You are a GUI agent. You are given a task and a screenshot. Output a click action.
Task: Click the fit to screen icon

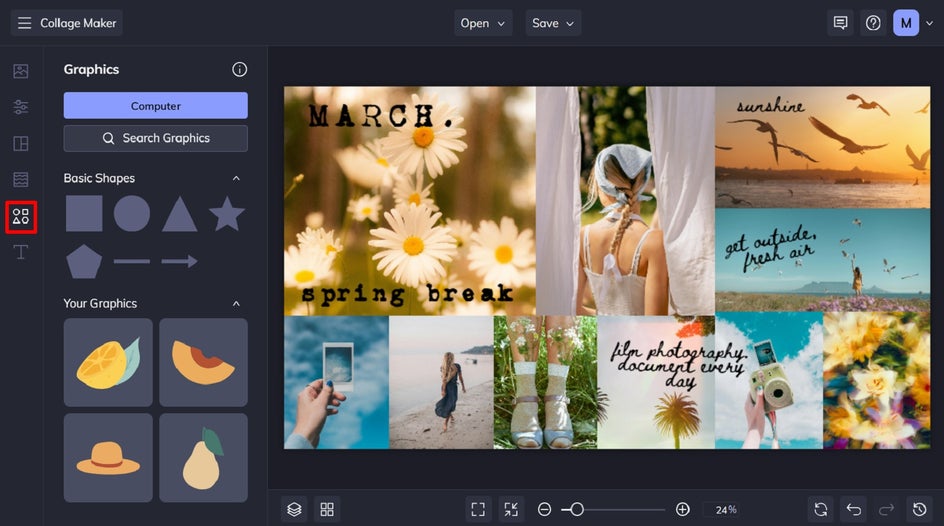(478, 510)
